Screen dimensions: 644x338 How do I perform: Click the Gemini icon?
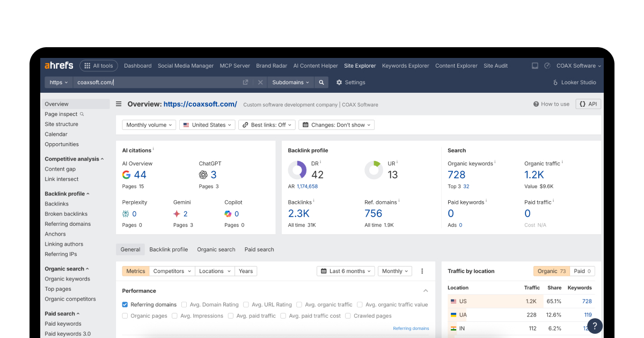177,214
